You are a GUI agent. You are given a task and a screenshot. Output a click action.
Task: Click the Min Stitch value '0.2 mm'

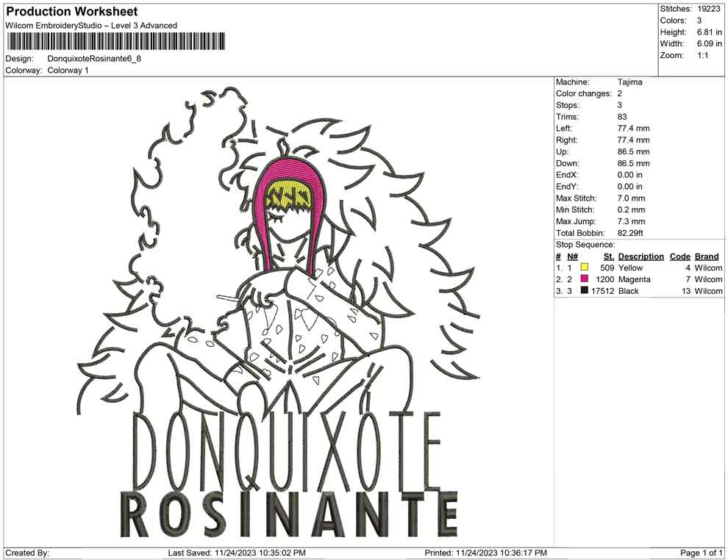(x=631, y=209)
